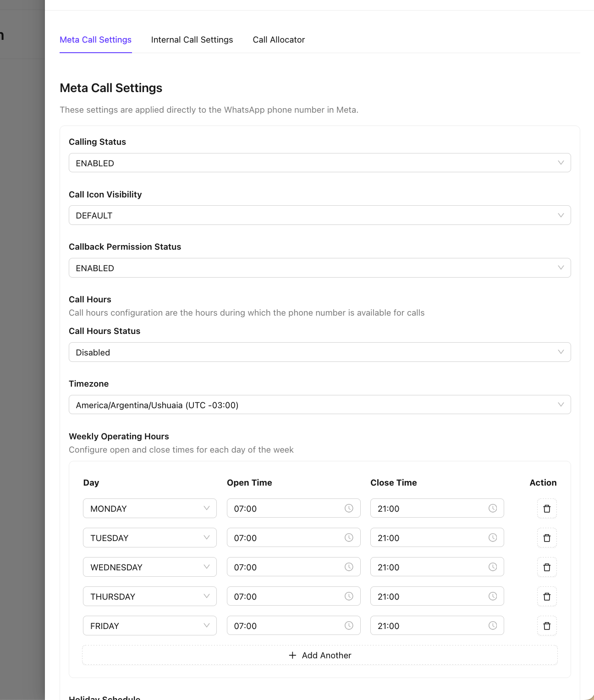This screenshot has height=700, width=594.
Task: Edit the WEDNESDAY open time field
Action: click(x=293, y=567)
